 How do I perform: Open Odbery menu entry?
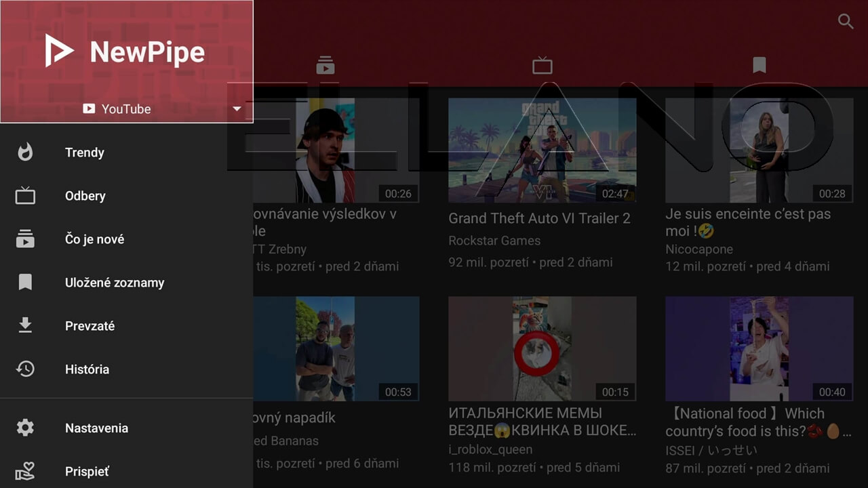click(126, 195)
